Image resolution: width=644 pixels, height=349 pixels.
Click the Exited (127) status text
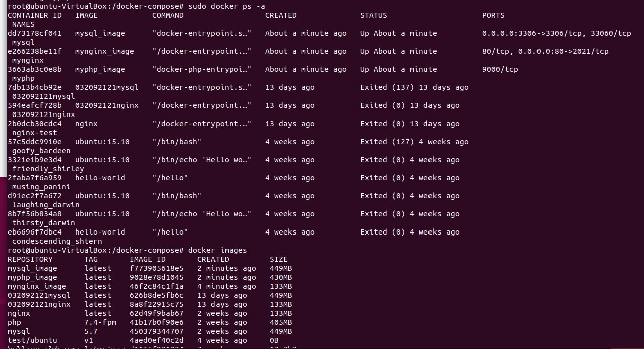point(387,142)
